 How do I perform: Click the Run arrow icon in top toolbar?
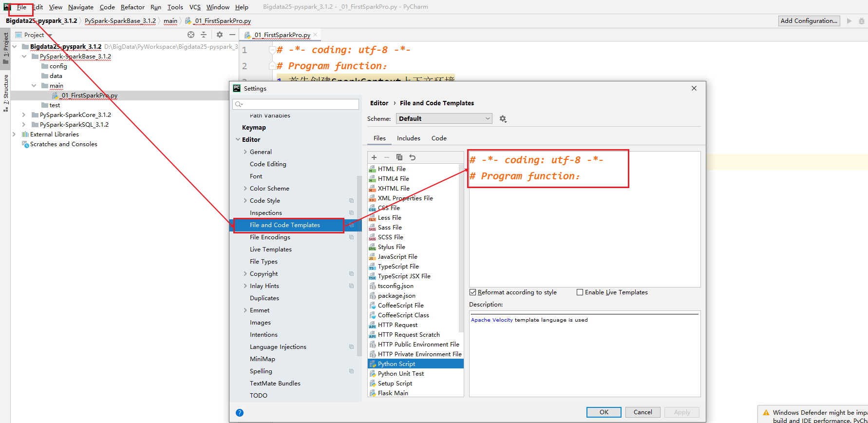(x=849, y=21)
